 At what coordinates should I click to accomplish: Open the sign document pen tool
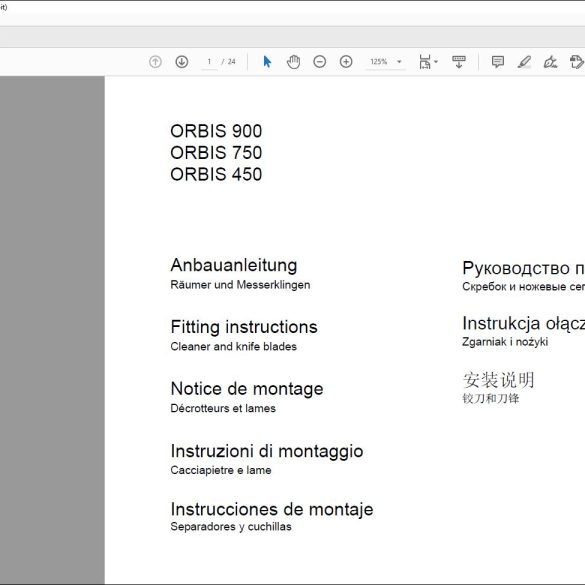pos(550,62)
